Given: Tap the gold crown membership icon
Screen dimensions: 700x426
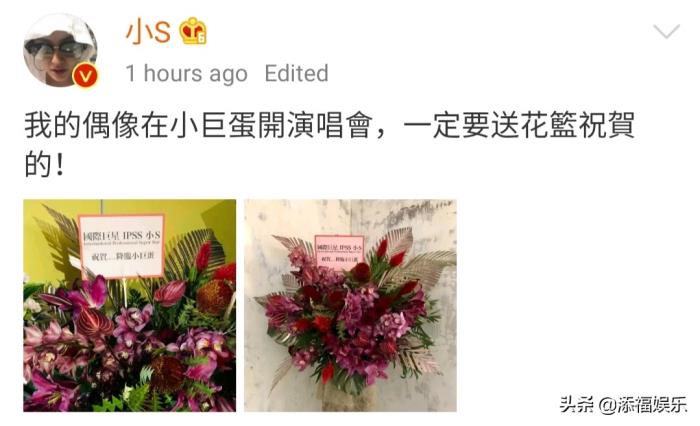Looking at the screenshot, I should [x=193, y=31].
